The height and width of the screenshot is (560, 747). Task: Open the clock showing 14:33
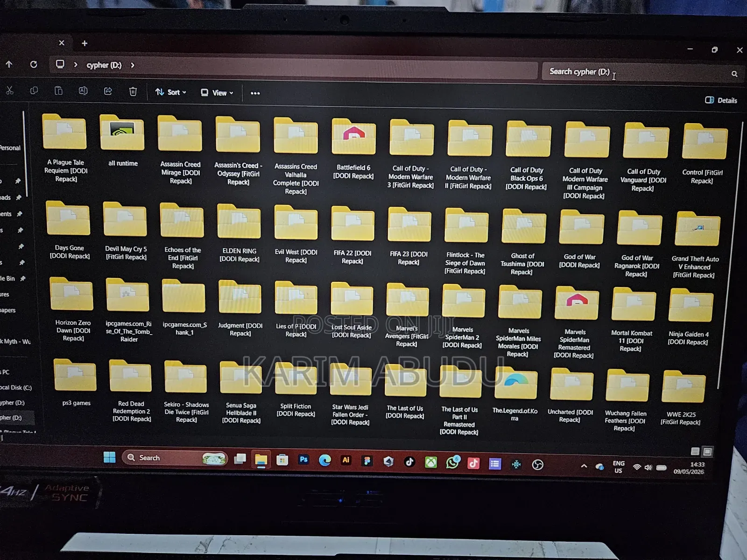tap(689, 468)
